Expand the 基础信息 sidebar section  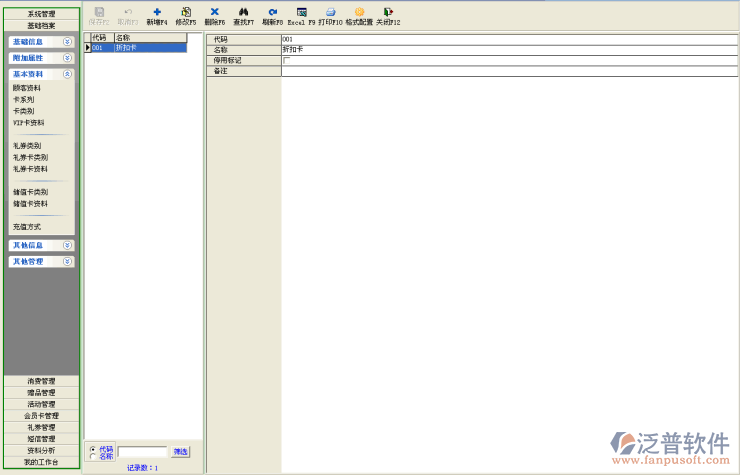(67, 42)
